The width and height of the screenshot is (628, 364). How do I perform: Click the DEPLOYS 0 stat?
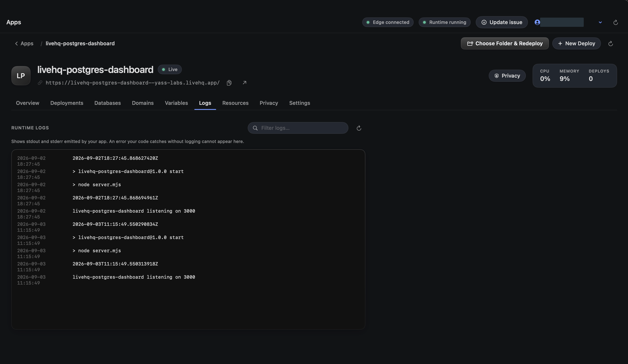pyautogui.click(x=599, y=76)
